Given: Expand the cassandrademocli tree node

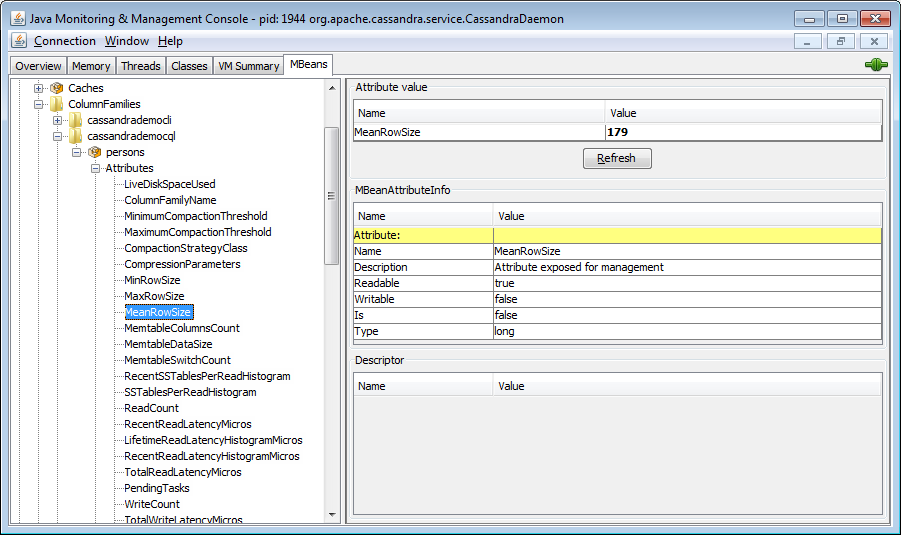Looking at the screenshot, I should point(58,120).
